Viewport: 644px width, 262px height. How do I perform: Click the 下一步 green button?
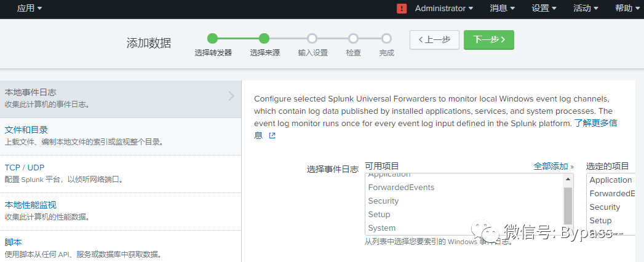click(489, 40)
